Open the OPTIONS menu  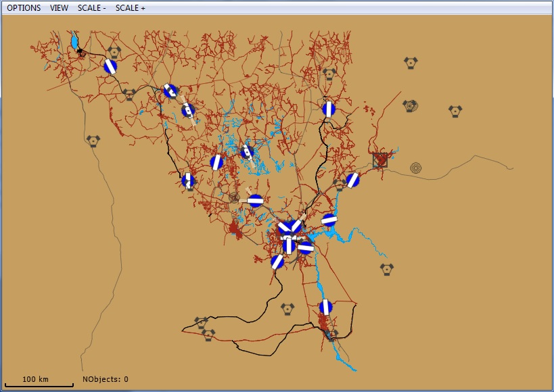tap(24, 8)
